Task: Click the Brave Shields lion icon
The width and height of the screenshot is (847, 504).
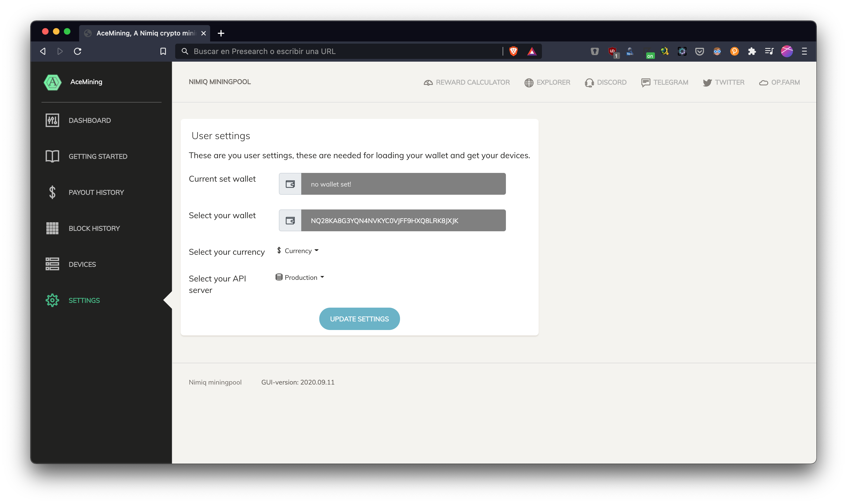Action: point(513,51)
